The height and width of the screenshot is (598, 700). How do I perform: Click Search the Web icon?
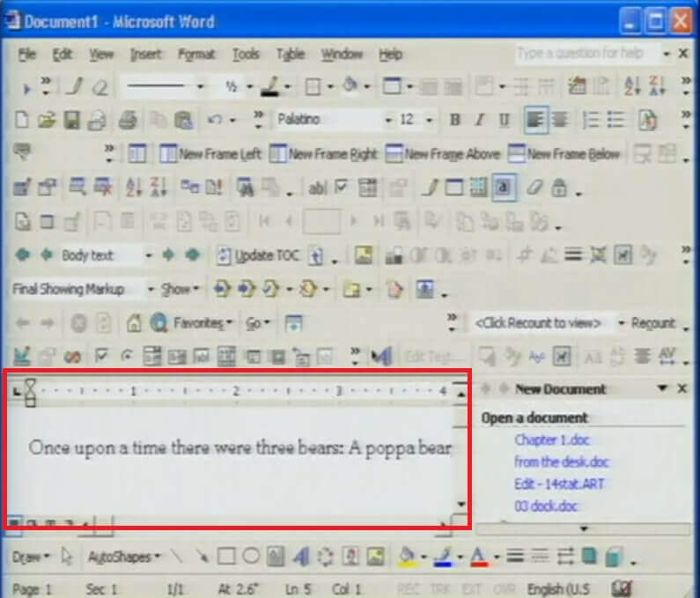(x=158, y=322)
